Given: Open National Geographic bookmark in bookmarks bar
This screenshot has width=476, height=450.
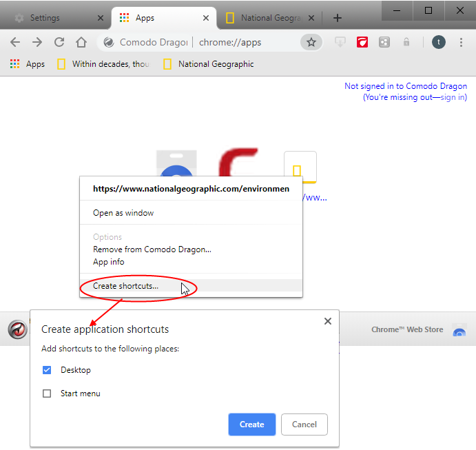Looking at the screenshot, I should point(209,64).
